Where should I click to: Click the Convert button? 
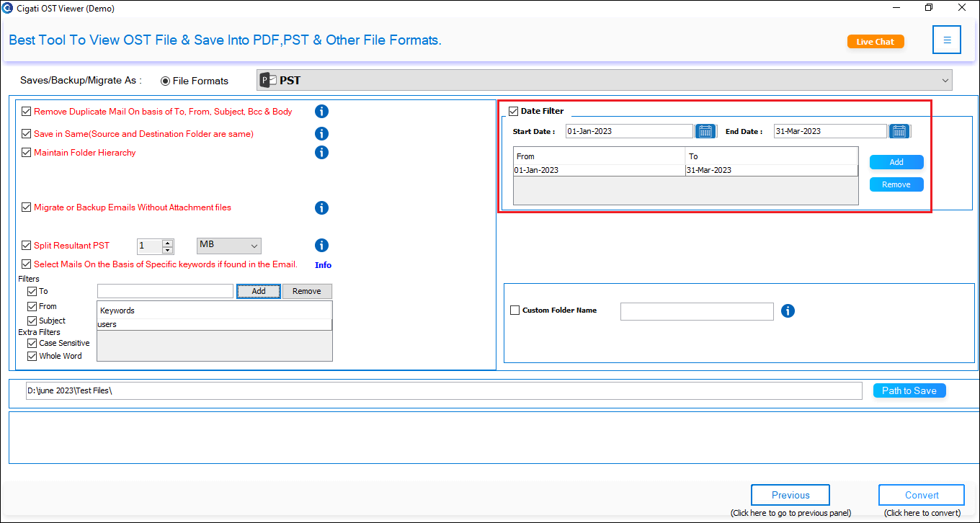click(922, 495)
